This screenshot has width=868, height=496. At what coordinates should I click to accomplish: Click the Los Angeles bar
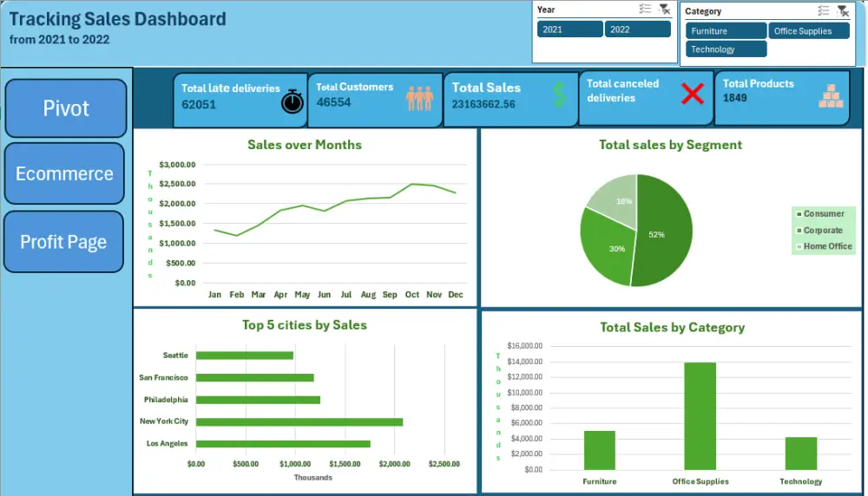[283, 444]
